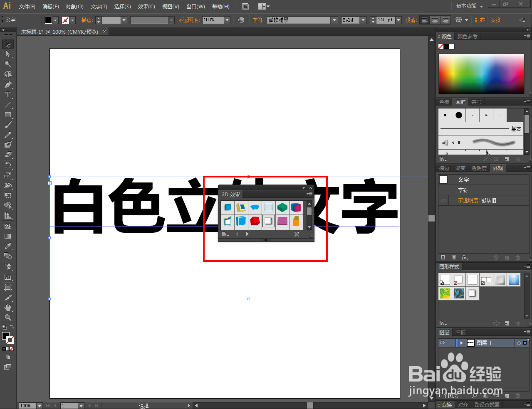Click right align paragraph button

pos(445,20)
